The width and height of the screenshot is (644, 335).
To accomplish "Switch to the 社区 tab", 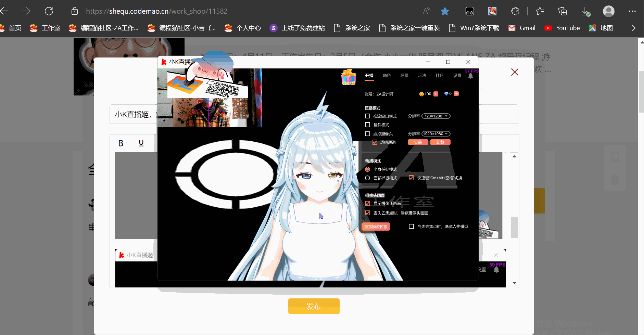I will [x=440, y=76].
